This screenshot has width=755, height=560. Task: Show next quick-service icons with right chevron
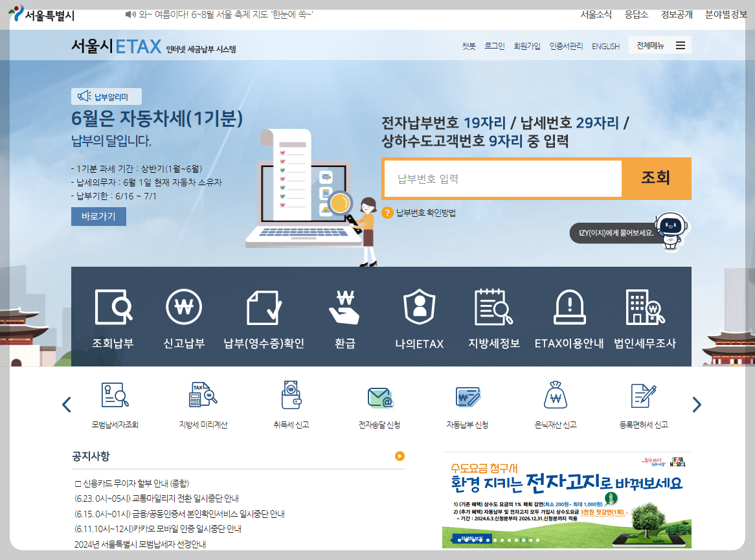pyautogui.click(x=697, y=405)
